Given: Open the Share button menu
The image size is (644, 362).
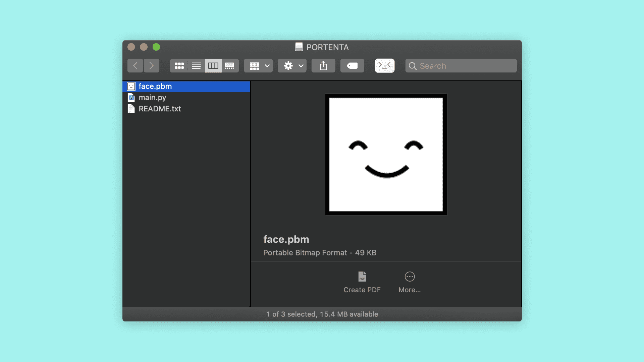Looking at the screenshot, I should point(323,66).
